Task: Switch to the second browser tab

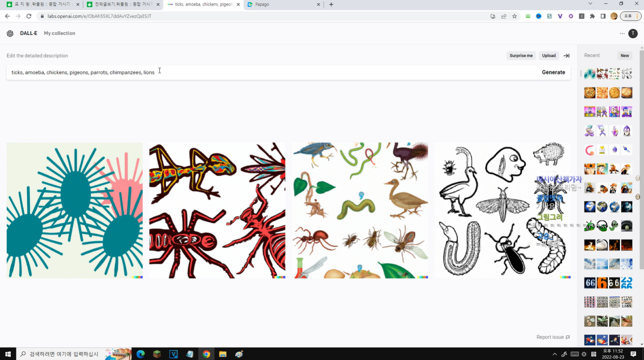Action: tap(123, 4)
